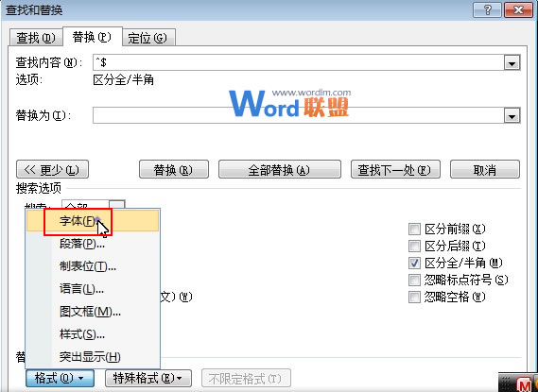Choose 语言(L)... from the format menu

click(93, 289)
